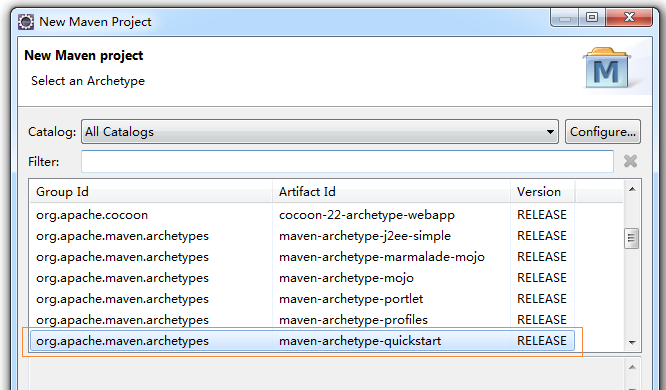
Task: Focus the Filter text field
Action: coord(347,161)
